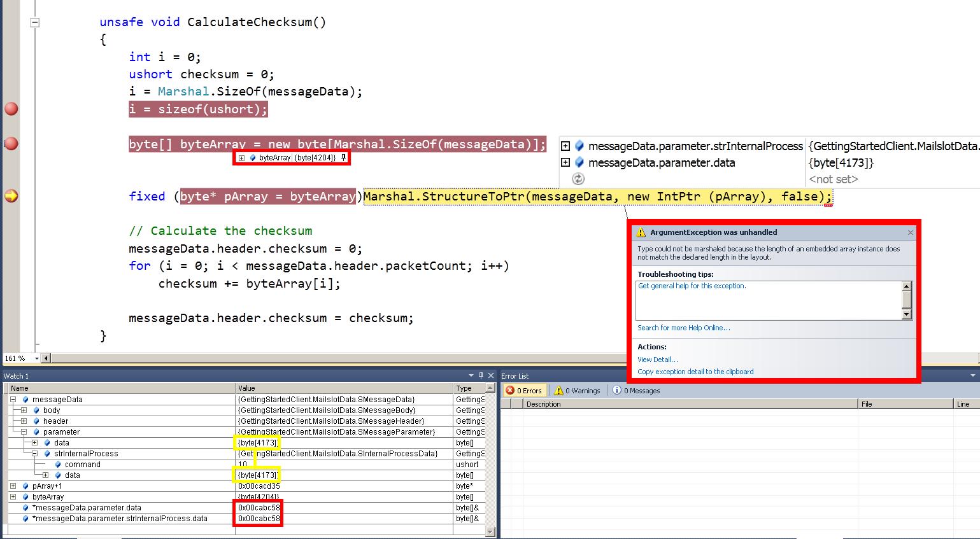Screen dimensions: 980x539
Task: Sort Error List by File column
Action: pos(905,404)
